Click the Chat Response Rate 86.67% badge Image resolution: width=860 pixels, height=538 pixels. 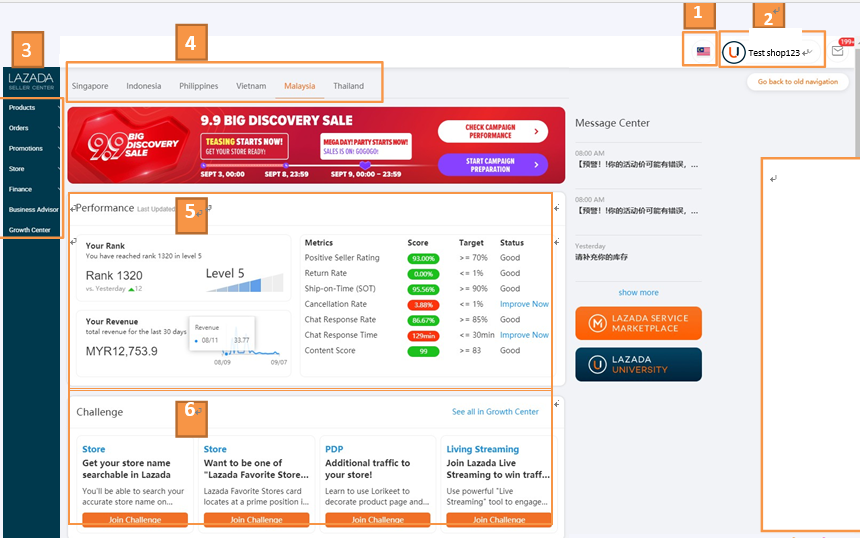[x=423, y=320]
